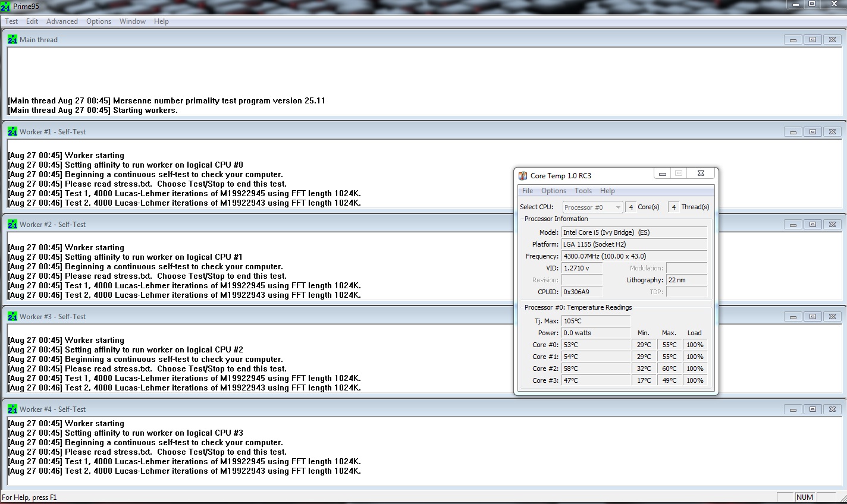Open Core Temp Tools menu

(583, 191)
